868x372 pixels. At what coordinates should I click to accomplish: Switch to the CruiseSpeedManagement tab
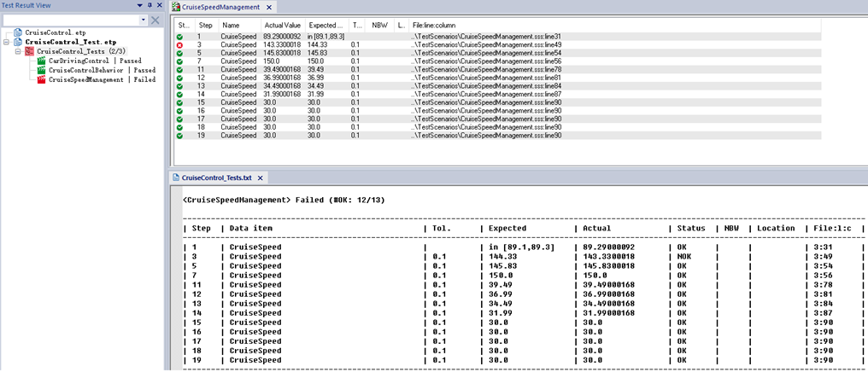pyautogui.click(x=221, y=7)
